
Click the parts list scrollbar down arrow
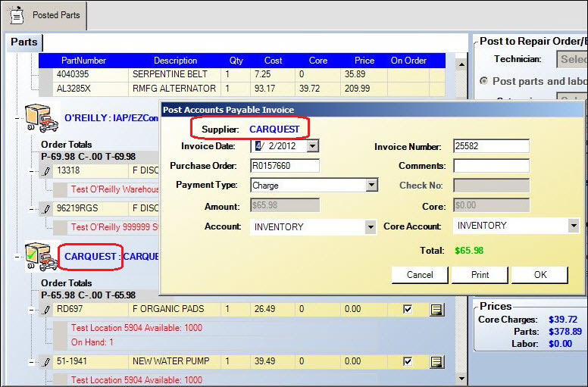tap(460, 377)
